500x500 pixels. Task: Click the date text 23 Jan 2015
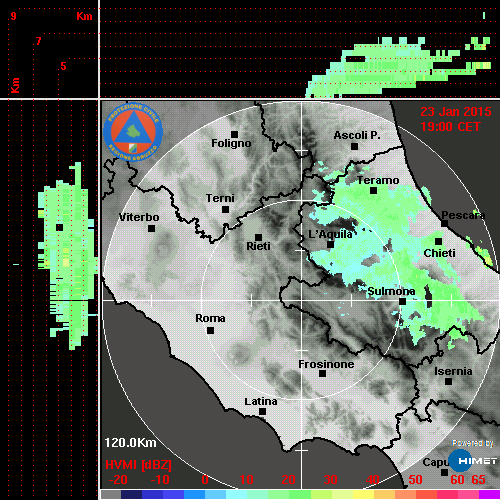(456, 112)
